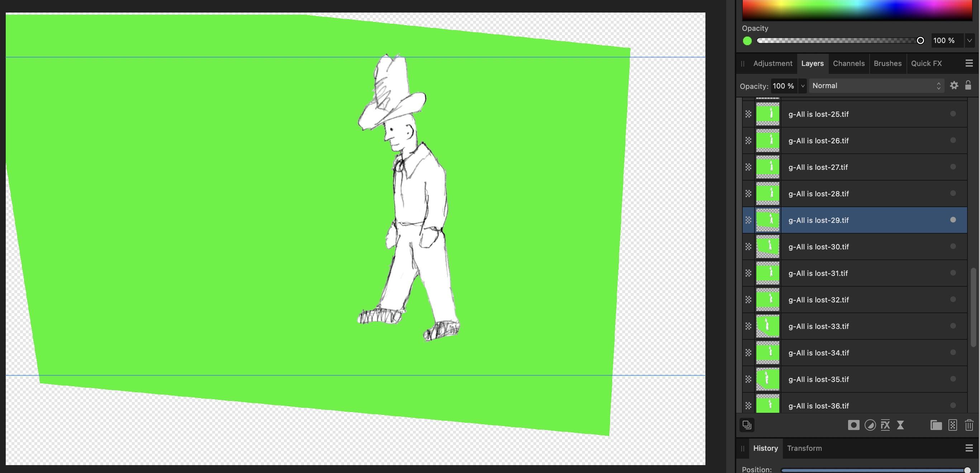Toggle visibility of g-All is lost-28.tif layer
Image resolution: width=980 pixels, height=473 pixels.
953,193
